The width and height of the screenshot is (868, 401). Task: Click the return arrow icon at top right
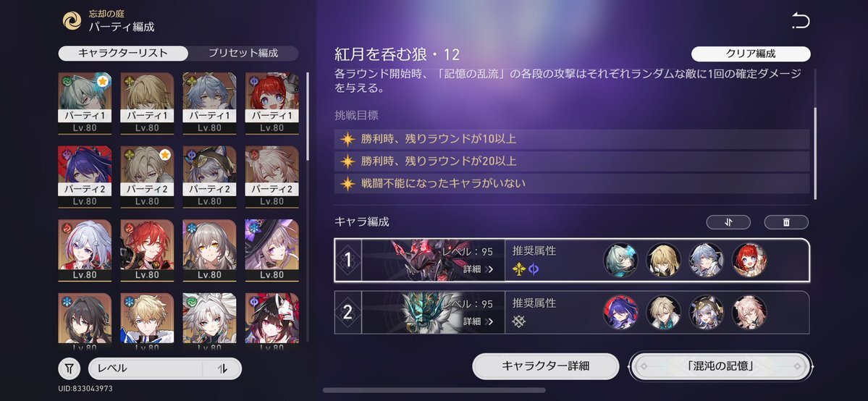coord(800,22)
